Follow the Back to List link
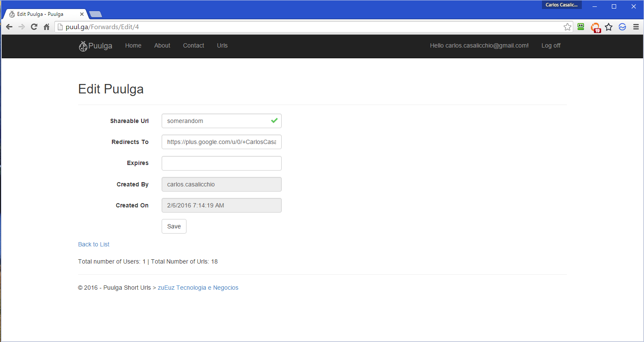Image resolution: width=644 pixels, height=342 pixels. click(93, 244)
